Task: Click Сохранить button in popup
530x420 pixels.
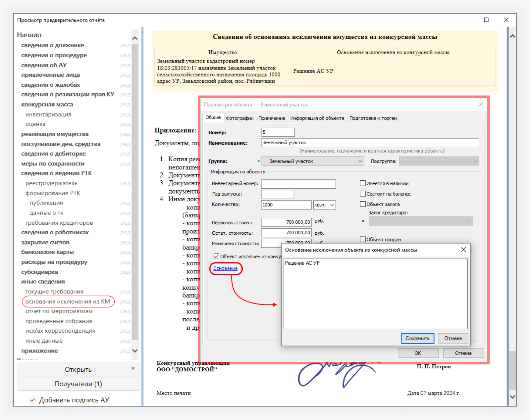Action: pos(417,338)
